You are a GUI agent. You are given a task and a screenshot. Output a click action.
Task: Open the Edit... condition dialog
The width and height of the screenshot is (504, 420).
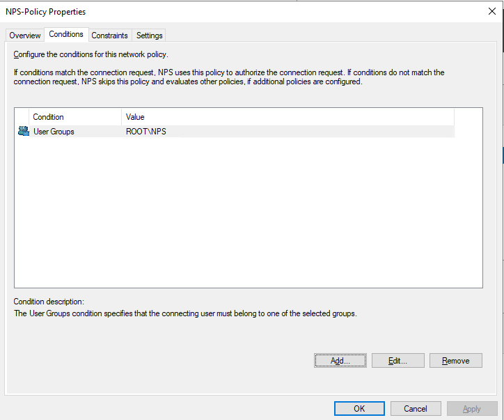tap(397, 361)
